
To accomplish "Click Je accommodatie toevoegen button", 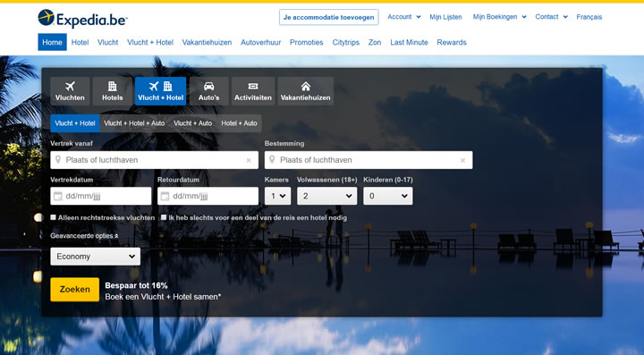I will point(328,17).
